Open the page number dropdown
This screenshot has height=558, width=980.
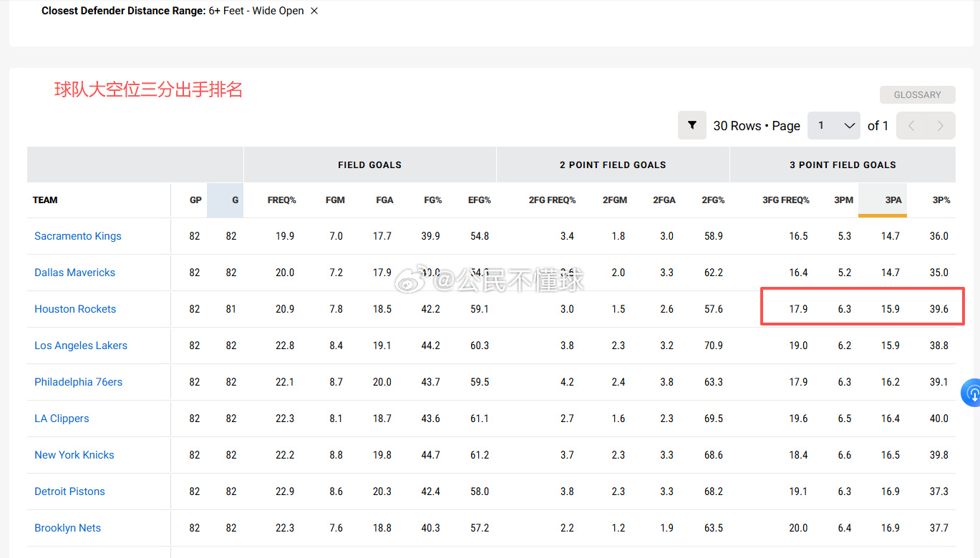tap(834, 126)
